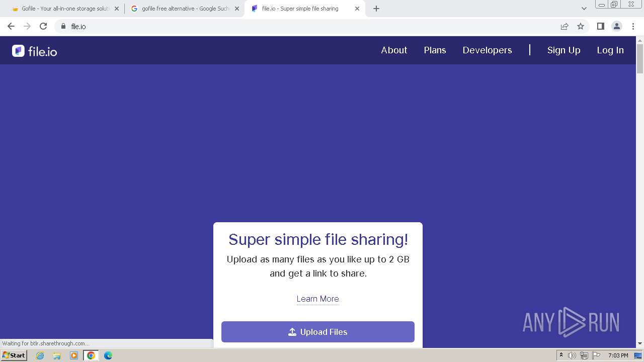Click scrollbar up arrow
The height and width of the screenshot is (362, 644).
click(640, 40)
